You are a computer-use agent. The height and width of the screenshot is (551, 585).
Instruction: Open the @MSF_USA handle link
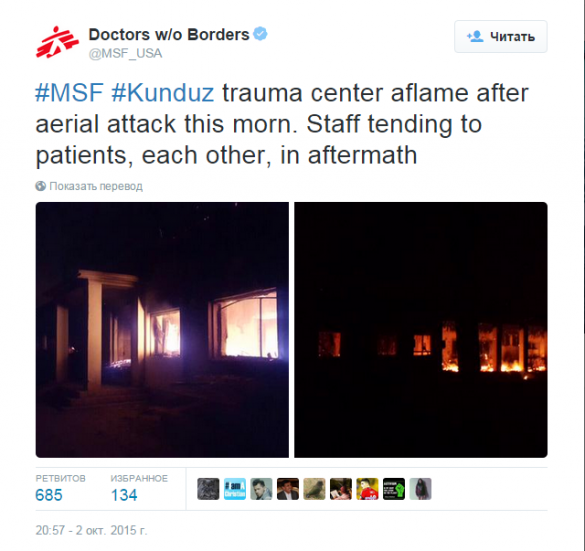[125, 53]
